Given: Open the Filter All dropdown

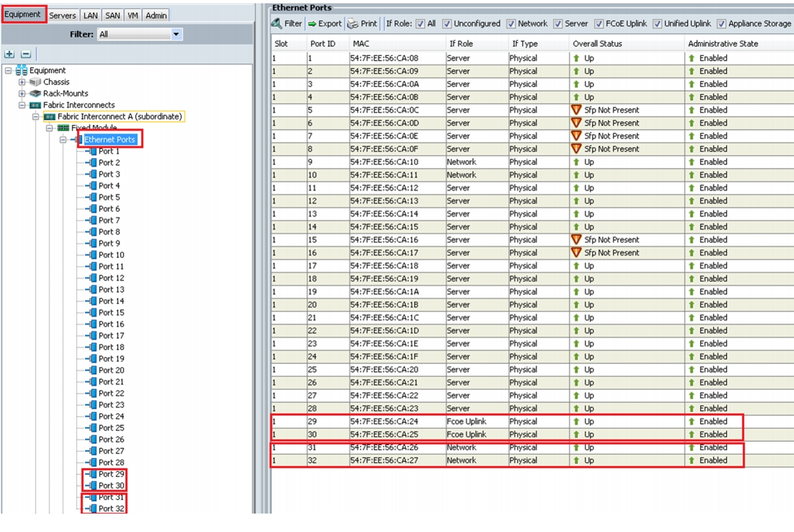Looking at the screenshot, I should [x=176, y=34].
